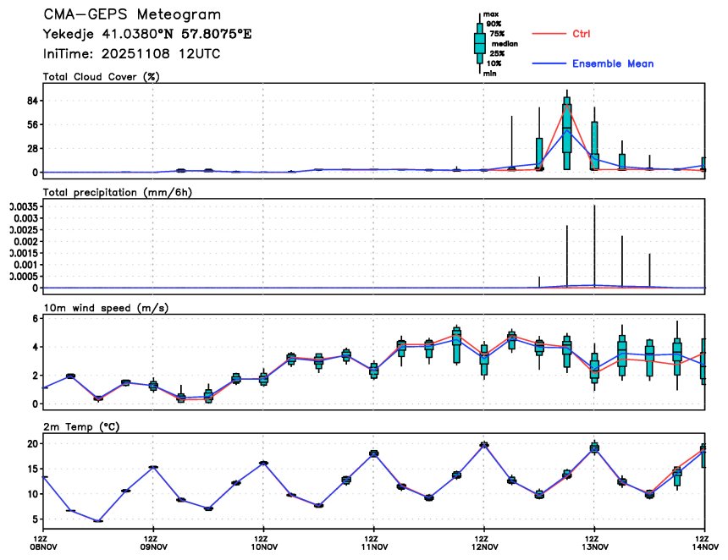This screenshot has width=728, height=560.
Task: Select the 10m wind speed panel title
Action: pos(106,307)
